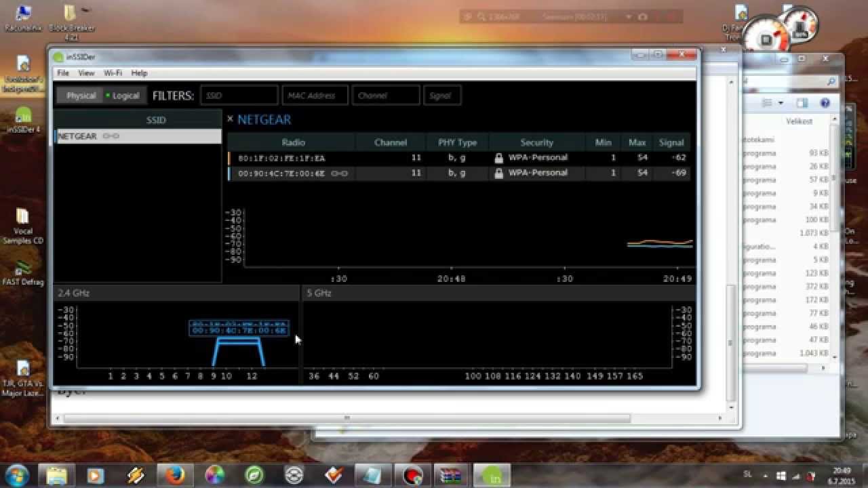
Task: Open the Windows Start button
Action: pos(16,475)
